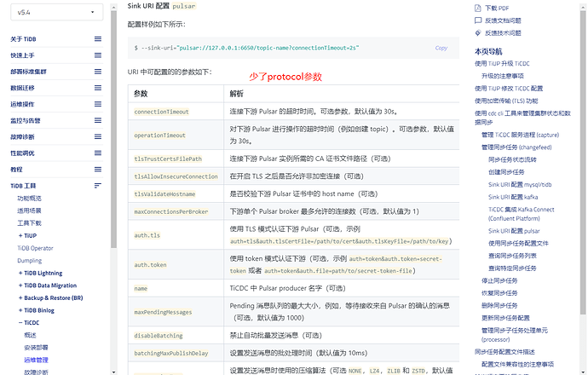Jump to 使用 TiUP 修改 TiCDC 配置
Image resolution: width=588 pixels, height=375 pixels.
(509, 89)
